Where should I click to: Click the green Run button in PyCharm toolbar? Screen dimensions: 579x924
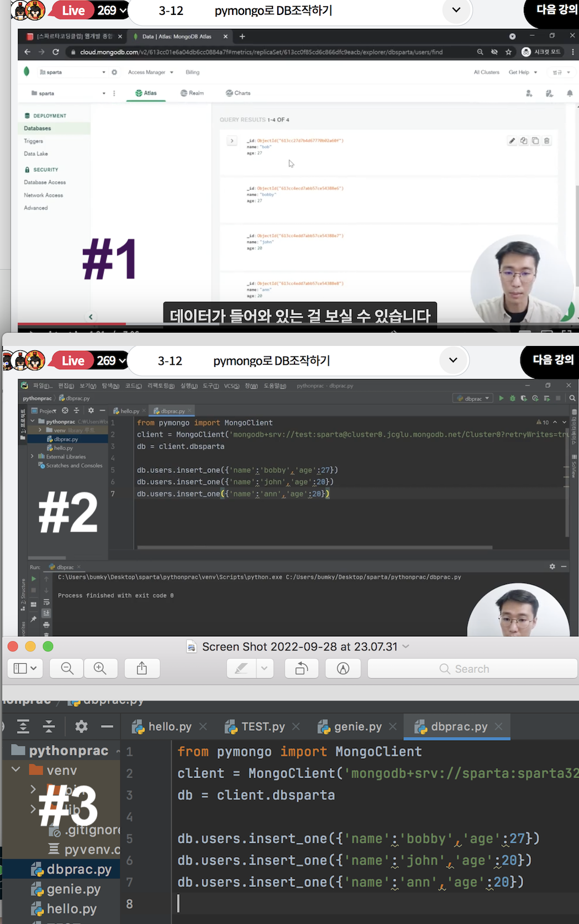pos(501,398)
